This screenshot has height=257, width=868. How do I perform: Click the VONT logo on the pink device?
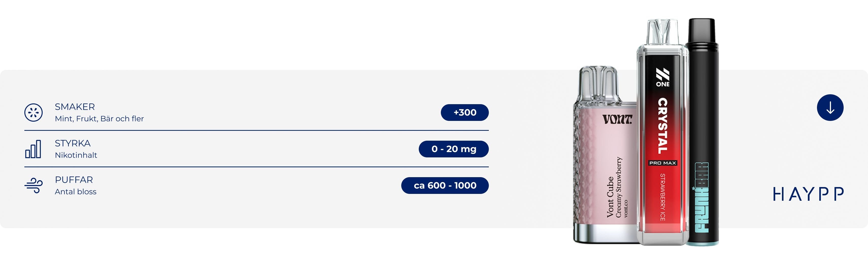point(617,119)
